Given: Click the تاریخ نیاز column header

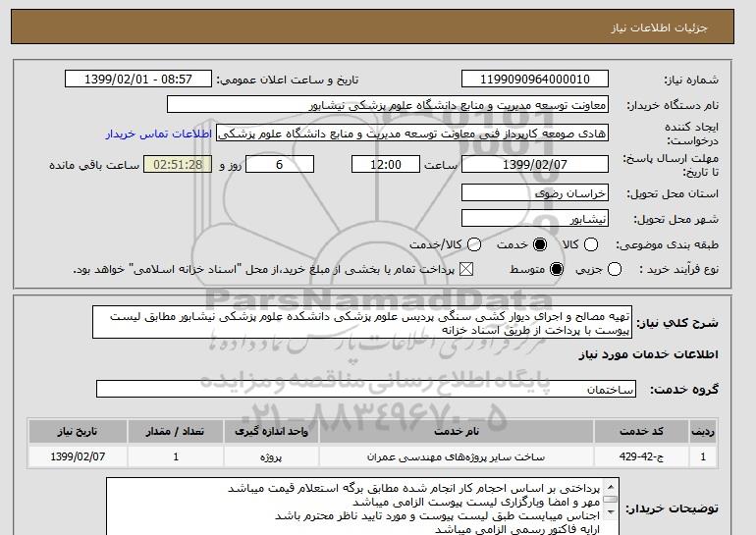Looking at the screenshot, I should click(x=78, y=431).
